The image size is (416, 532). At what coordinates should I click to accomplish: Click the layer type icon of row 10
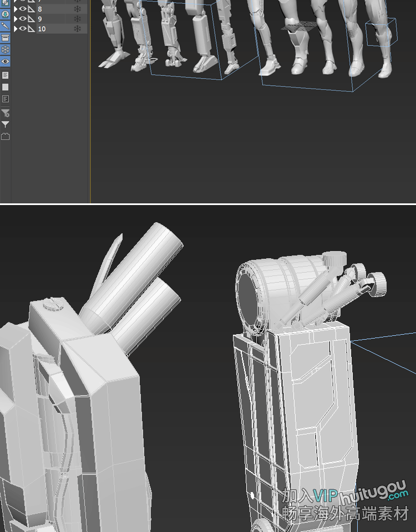point(31,29)
